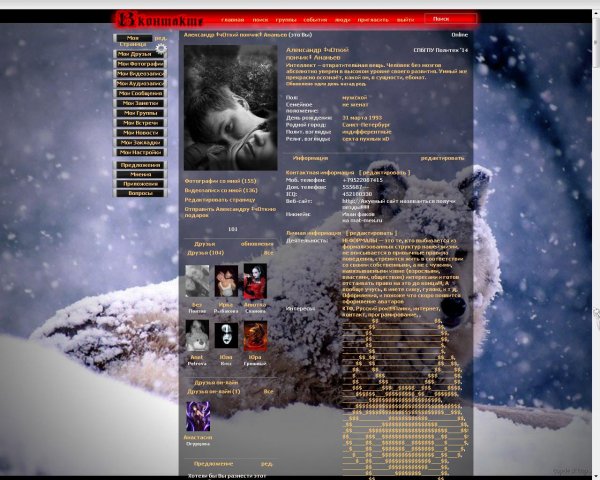600x480 pixels.
Task: Click the ВКонтакте logo in the header
Action: click(160, 20)
